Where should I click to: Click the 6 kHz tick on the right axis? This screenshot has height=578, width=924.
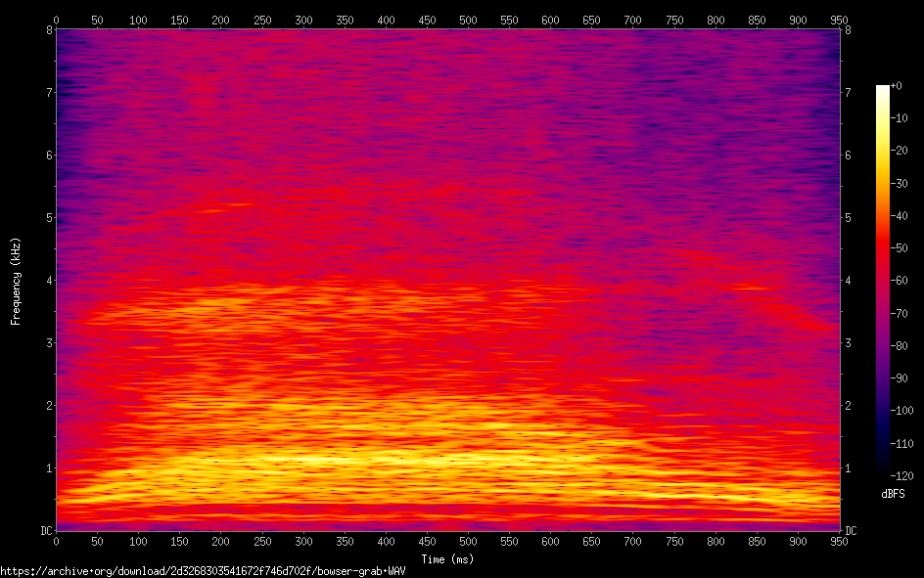tap(849, 156)
